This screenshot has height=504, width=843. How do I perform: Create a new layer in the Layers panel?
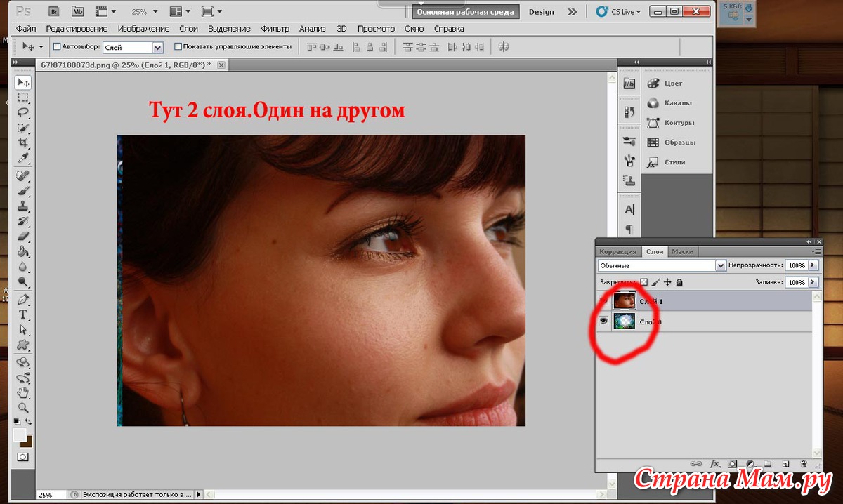click(785, 464)
